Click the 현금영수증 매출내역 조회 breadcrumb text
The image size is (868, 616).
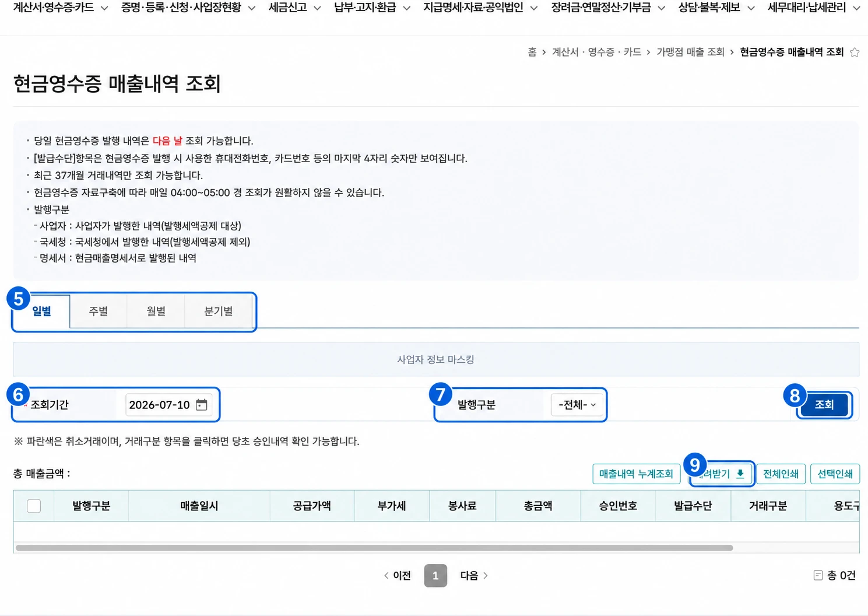coord(792,52)
